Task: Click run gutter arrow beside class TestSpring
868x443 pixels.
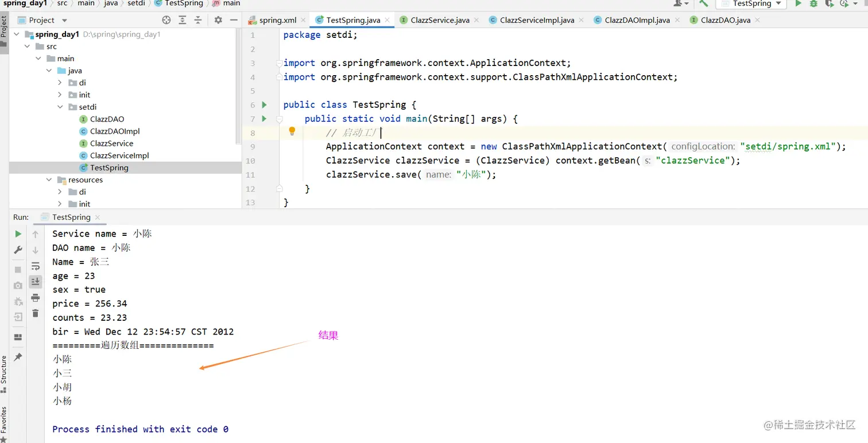Action: [265, 105]
